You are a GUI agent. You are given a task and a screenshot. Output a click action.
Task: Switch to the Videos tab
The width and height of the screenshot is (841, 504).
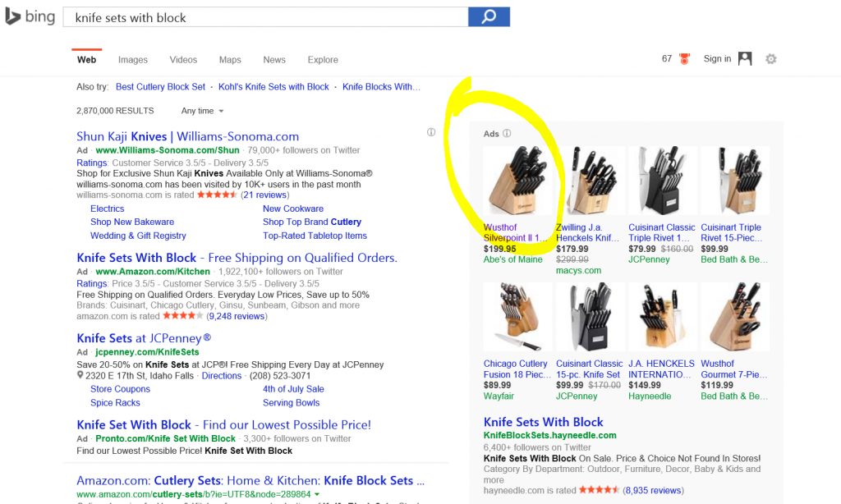coord(183,60)
